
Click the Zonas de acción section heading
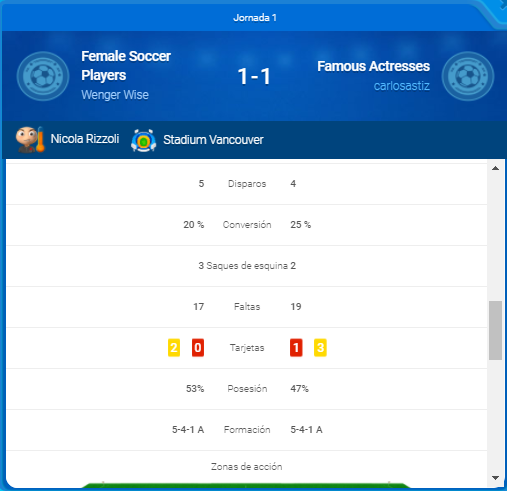(247, 466)
